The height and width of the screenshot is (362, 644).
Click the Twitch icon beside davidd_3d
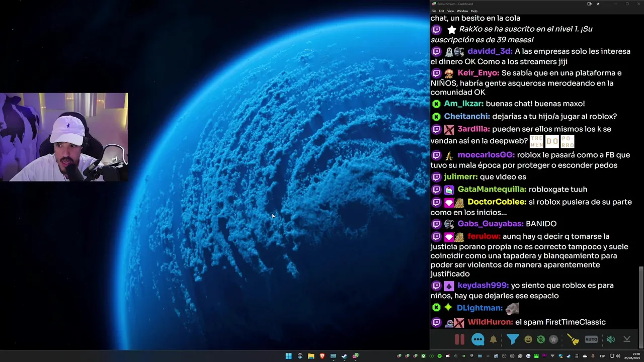436,51
